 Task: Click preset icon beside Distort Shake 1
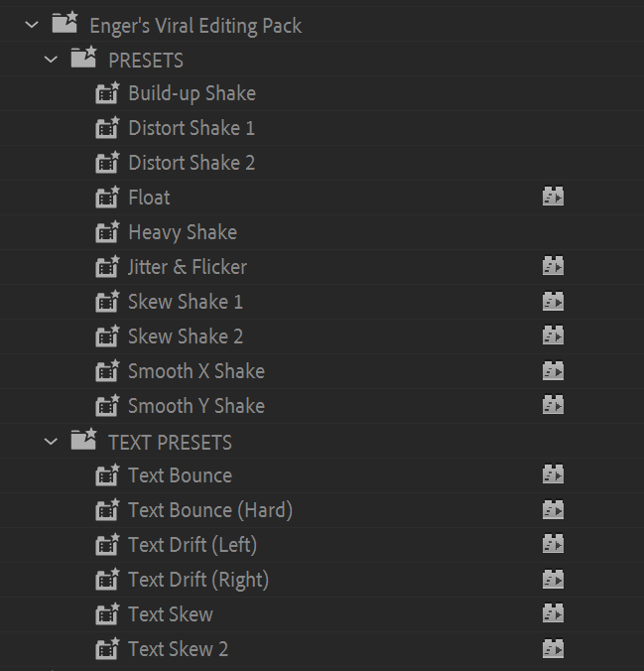pyautogui.click(x=106, y=129)
